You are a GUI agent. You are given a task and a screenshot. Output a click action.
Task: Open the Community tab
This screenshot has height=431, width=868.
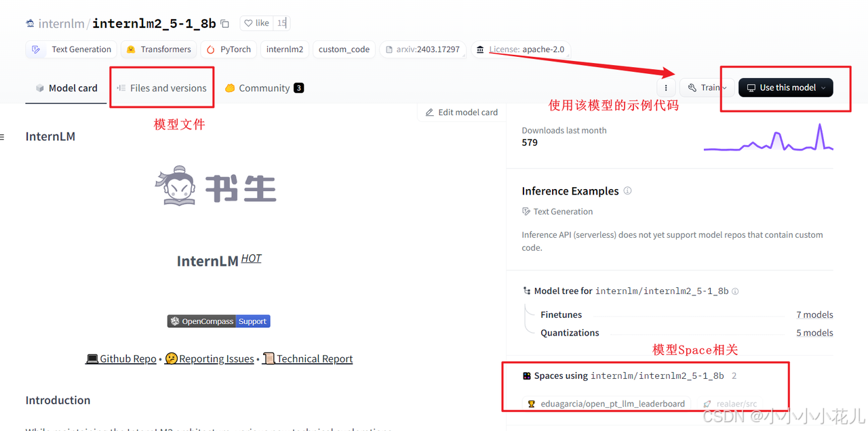click(264, 87)
